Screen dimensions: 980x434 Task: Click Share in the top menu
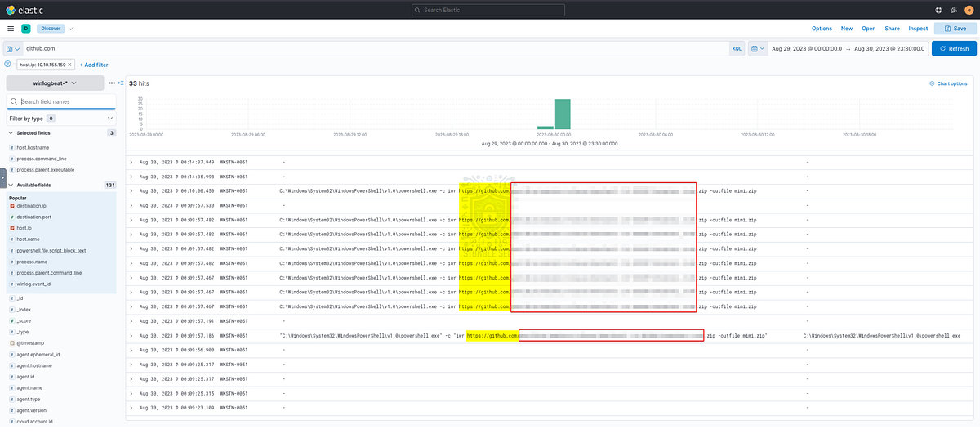click(x=893, y=28)
